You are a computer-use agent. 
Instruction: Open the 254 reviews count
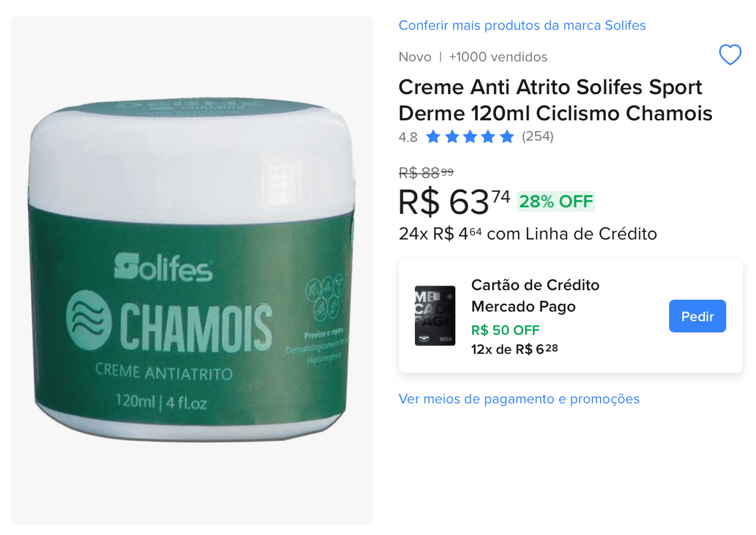(538, 136)
